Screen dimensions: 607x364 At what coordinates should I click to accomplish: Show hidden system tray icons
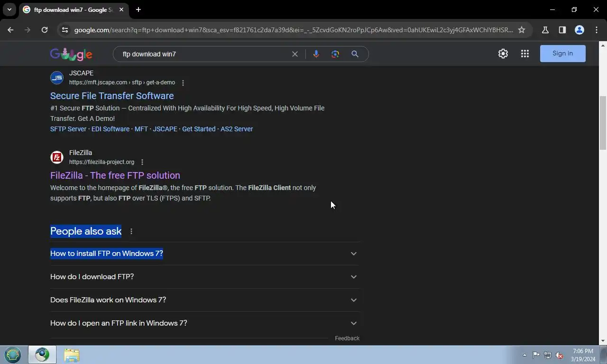coord(524,355)
